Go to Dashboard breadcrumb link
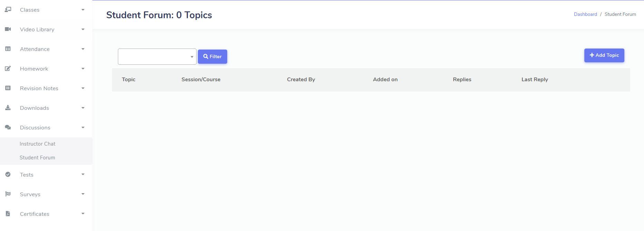This screenshot has width=644, height=231. click(x=585, y=14)
